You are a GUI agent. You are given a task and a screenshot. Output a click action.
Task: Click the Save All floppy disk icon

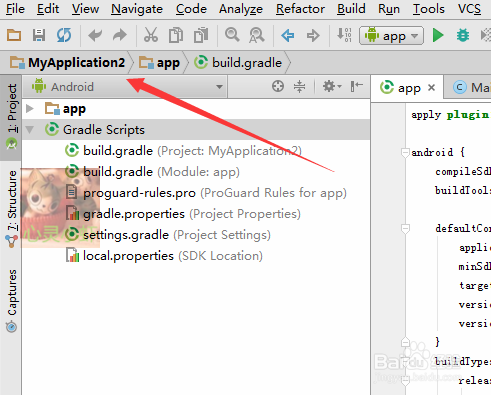[39, 35]
